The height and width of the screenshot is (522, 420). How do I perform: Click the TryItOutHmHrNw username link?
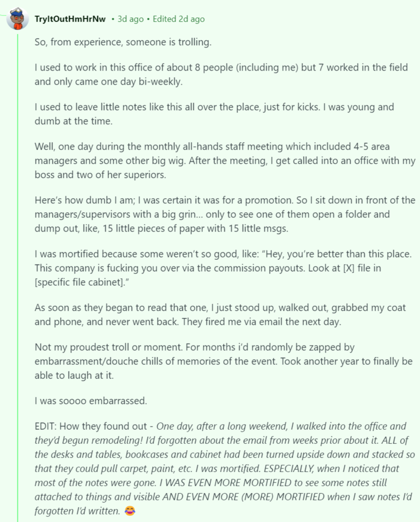coord(70,19)
